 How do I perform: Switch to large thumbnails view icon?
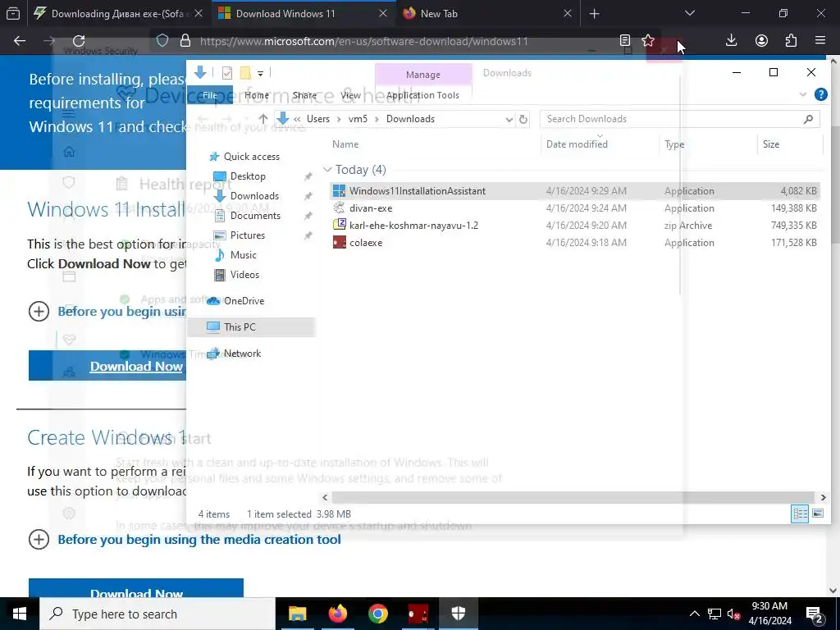(x=818, y=514)
